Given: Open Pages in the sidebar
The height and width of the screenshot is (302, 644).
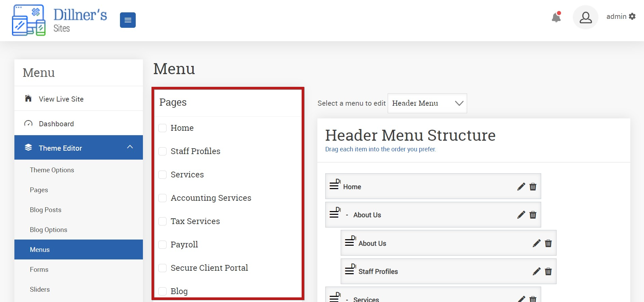Looking at the screenshot, I should pos(39,190).
